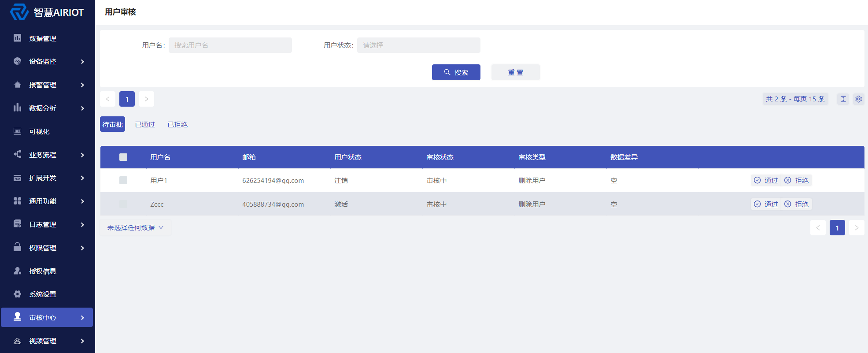Open 可视化 via its screen icon

(x=17, y=131)
